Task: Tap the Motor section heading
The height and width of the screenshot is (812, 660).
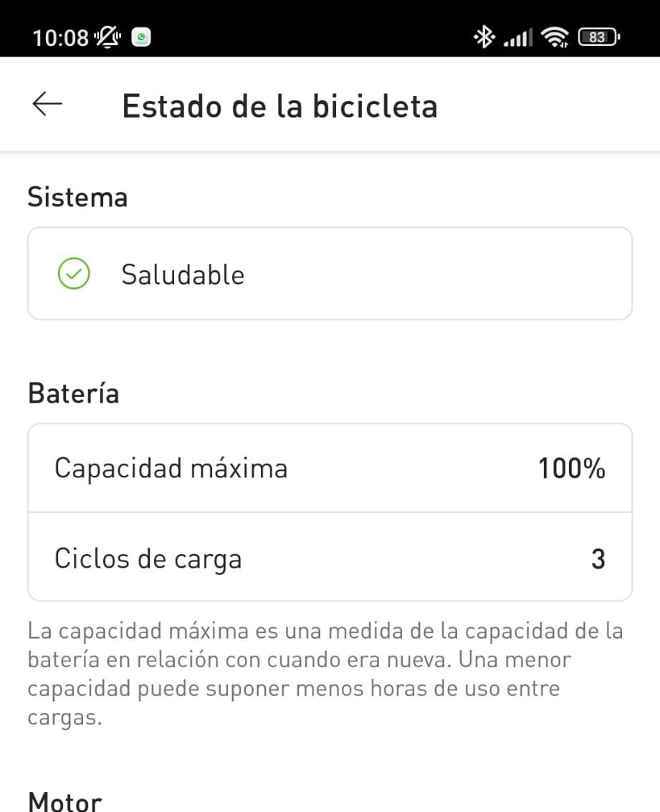Action: click(x=64, y=801)
